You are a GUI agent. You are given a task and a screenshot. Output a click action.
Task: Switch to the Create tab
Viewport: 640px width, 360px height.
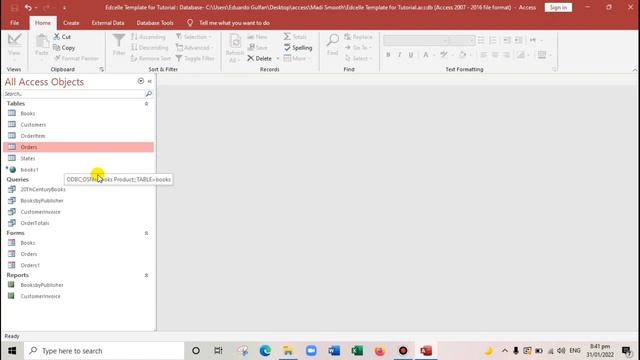click(x=71, y=23)
